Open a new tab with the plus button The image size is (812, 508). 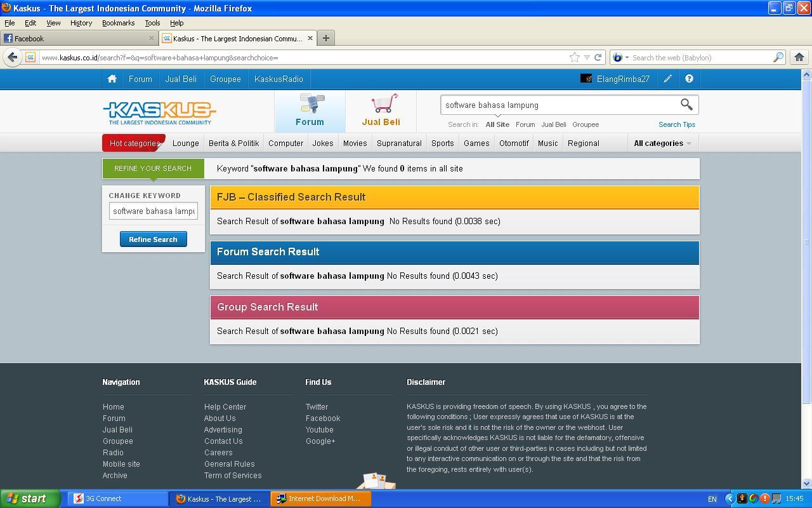click(x=325, y=38)
